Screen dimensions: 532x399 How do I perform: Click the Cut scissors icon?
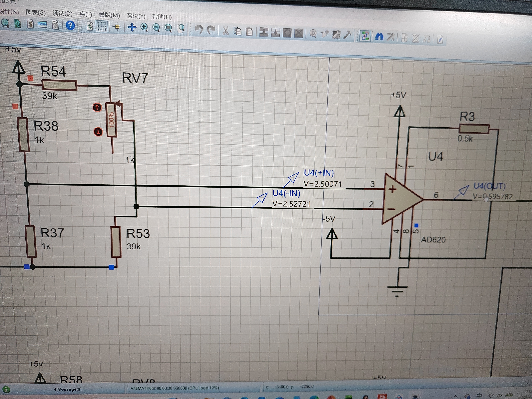point(225,31)
